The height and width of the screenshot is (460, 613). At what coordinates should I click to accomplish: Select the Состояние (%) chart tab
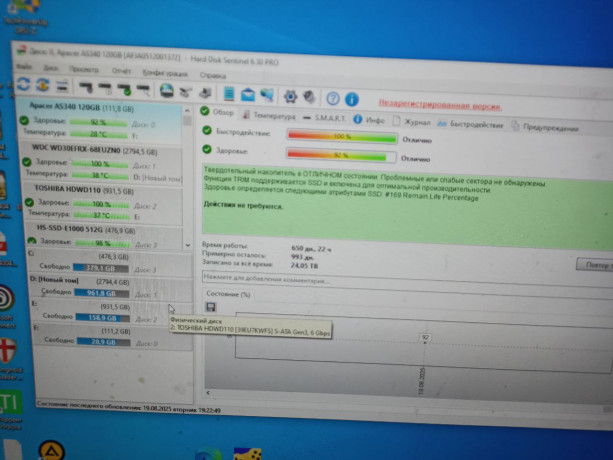(x=228, y=294)
